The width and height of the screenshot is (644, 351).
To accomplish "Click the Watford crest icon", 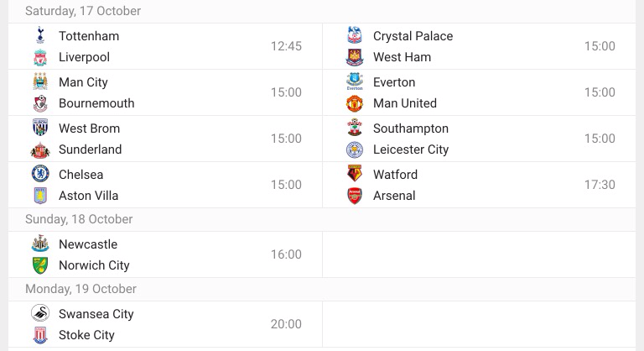I will tap(355, 175).
